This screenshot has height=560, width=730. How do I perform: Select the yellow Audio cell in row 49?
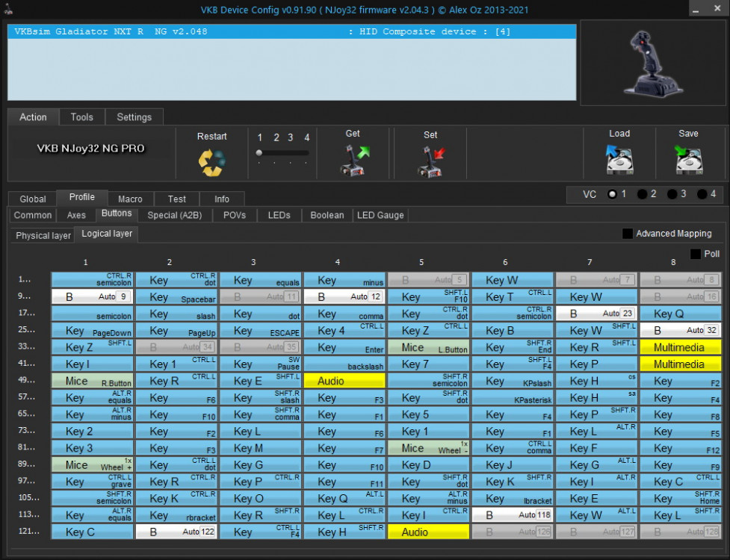pyautogui.click(x=344, y=381)
